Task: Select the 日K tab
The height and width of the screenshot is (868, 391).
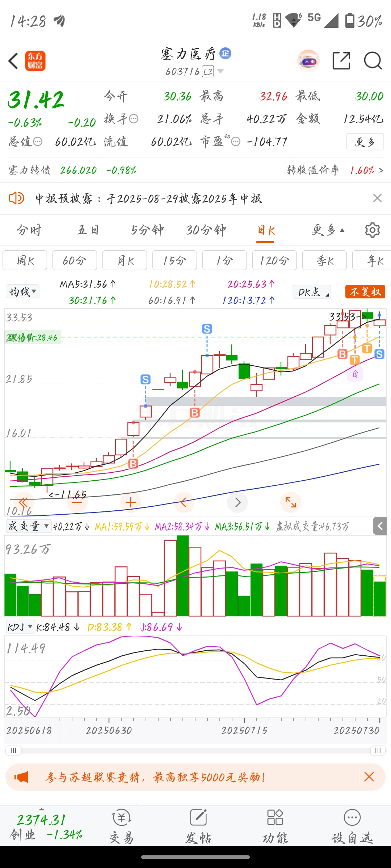Action: (266, 230)
